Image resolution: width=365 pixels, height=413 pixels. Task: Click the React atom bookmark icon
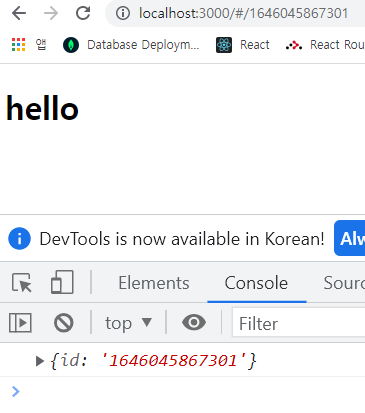pos(224,45)
